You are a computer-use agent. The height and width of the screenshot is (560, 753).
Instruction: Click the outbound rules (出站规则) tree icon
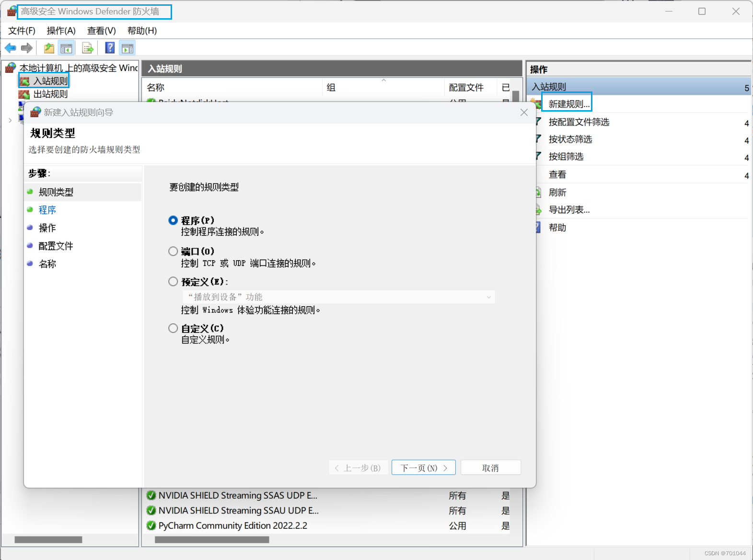click(24, 94)
